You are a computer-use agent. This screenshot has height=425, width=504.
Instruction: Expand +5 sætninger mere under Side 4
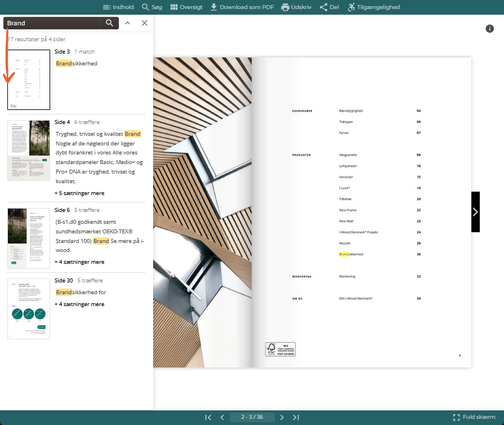click(x=79, y=193)
